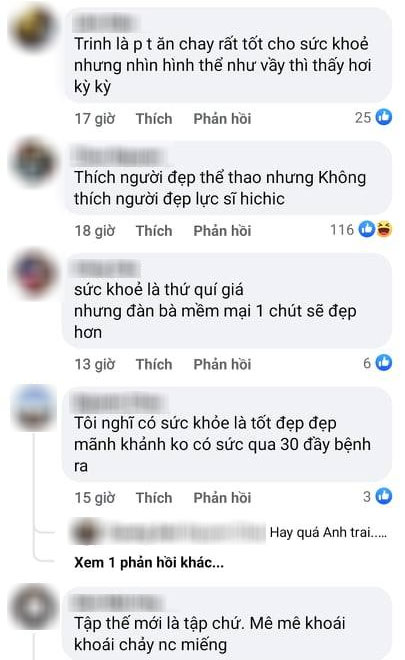Viewport: 405px width, 660px height.
Task: Open avatar of 'Thích người đẹp thể thao' commenter
Action: [x=34, y=162]
